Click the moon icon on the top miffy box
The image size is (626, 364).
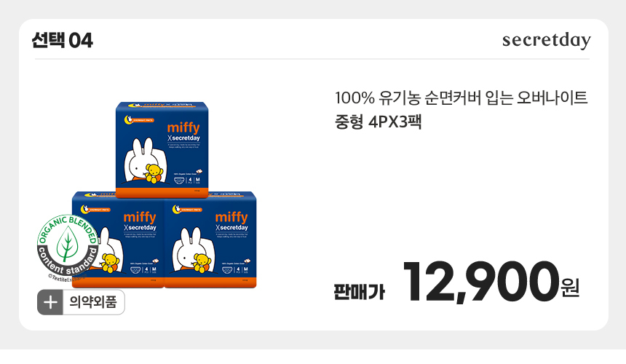pyautogui.click(x=128, y=119)
